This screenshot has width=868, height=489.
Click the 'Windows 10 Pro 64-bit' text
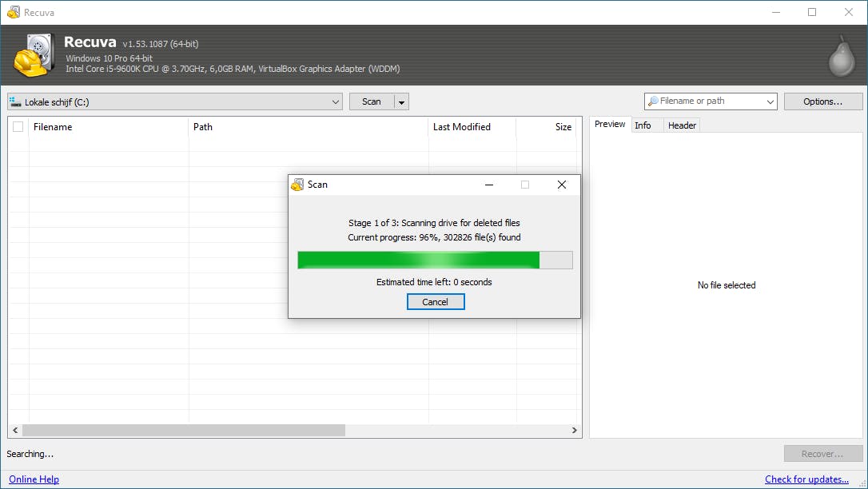click(109, 58)
